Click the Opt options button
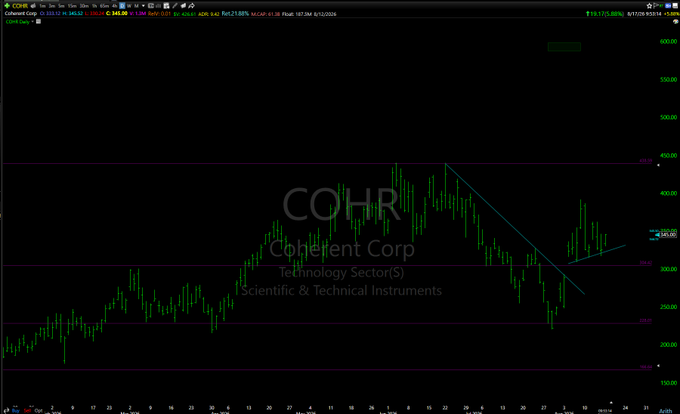The image size is (680, 414). click(38, 411)
